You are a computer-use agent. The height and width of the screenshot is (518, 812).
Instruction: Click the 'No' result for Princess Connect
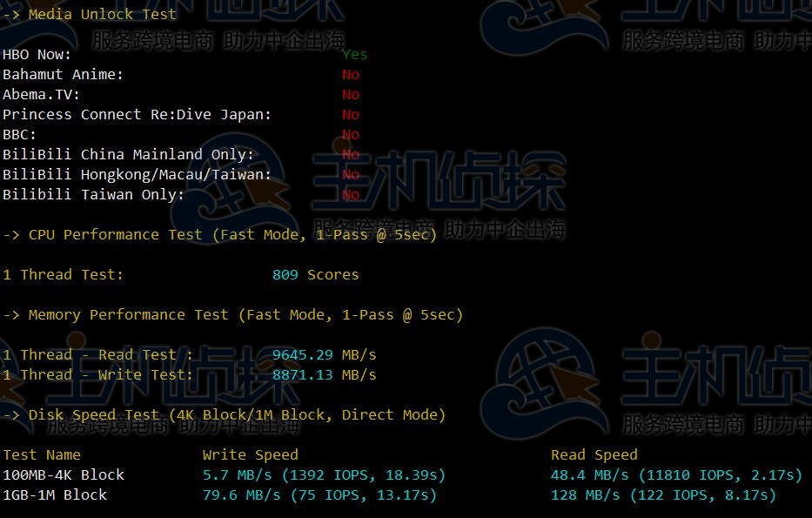click(351, 114)
